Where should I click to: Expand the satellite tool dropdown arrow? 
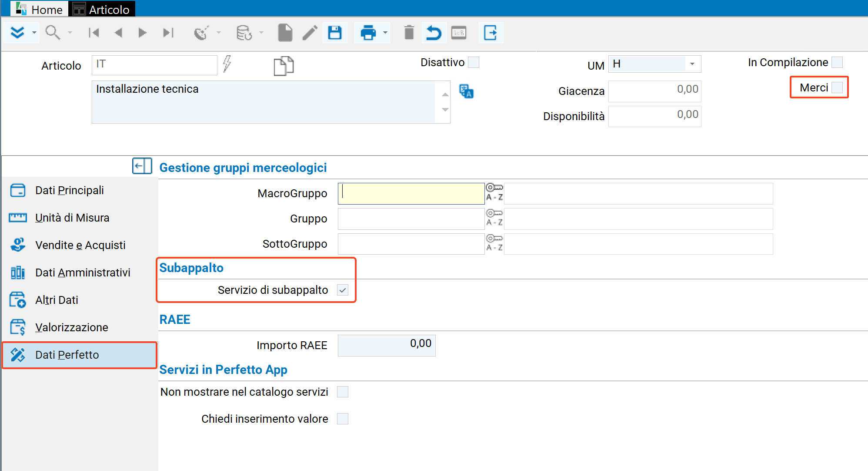pos(218,33)
